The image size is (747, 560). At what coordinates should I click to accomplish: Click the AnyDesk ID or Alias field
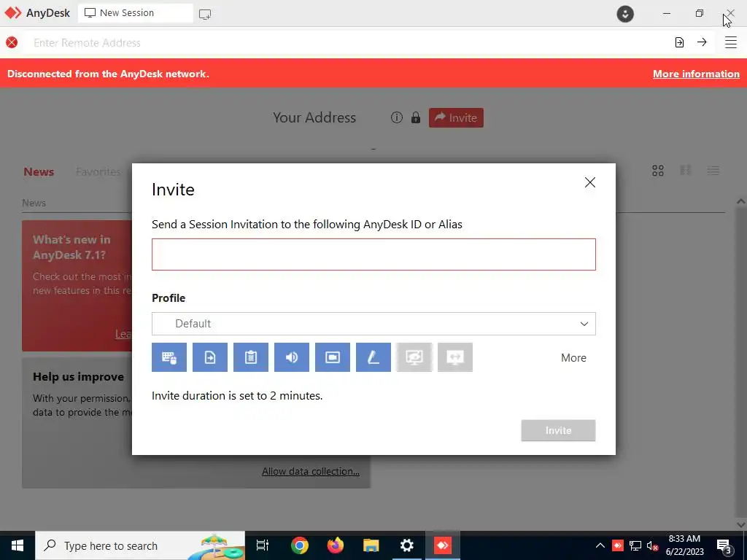tap(373, 254)
